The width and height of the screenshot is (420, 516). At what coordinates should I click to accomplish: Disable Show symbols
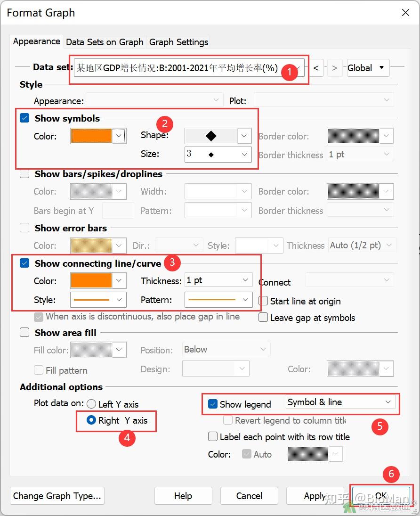coord(24,118)
